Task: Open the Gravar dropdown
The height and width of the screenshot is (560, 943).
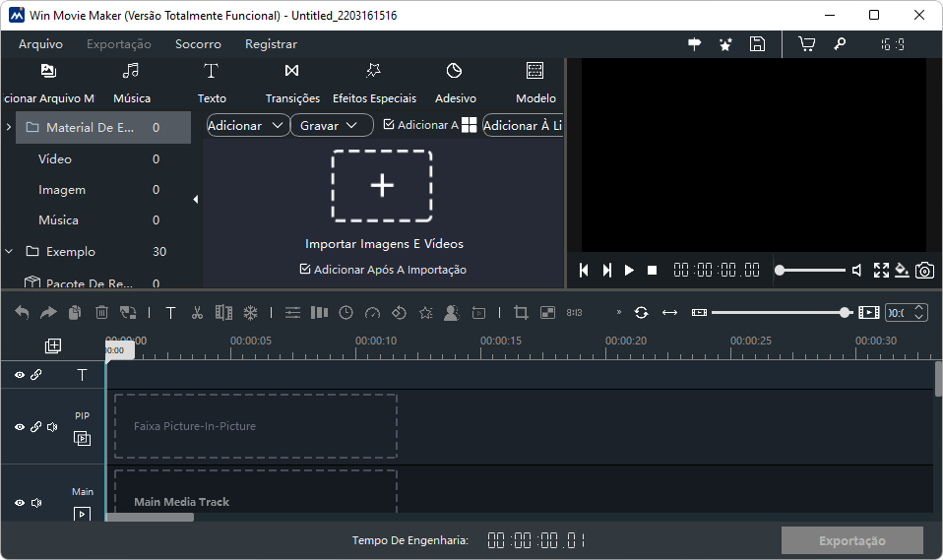Action: click(331, 126)
